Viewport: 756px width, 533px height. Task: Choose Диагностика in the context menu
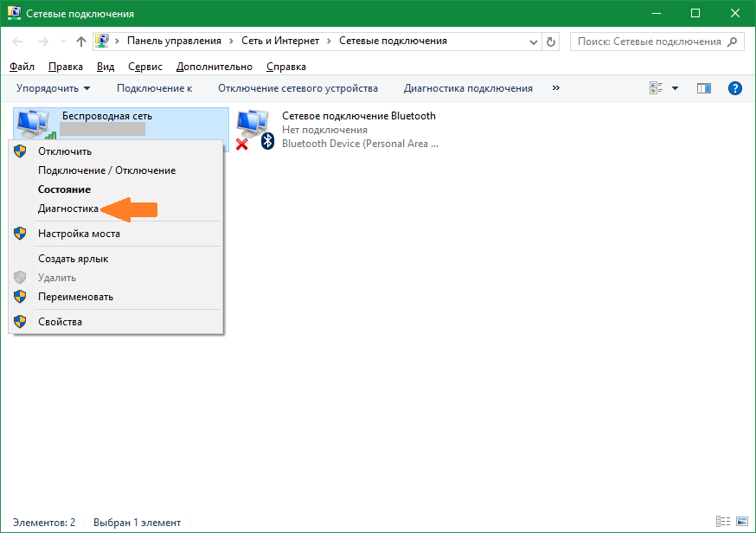[x=67, y=209]
